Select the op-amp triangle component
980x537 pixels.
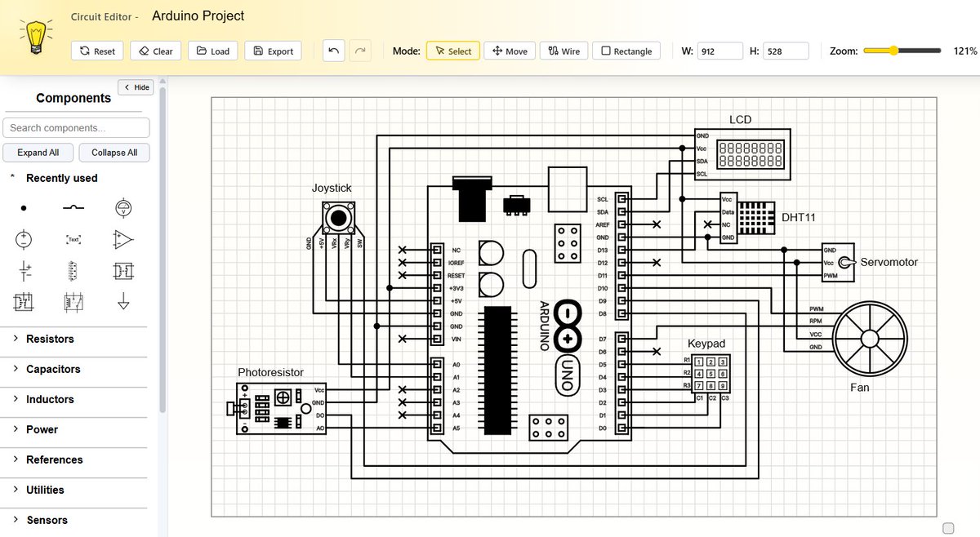[x=123, y=239]
